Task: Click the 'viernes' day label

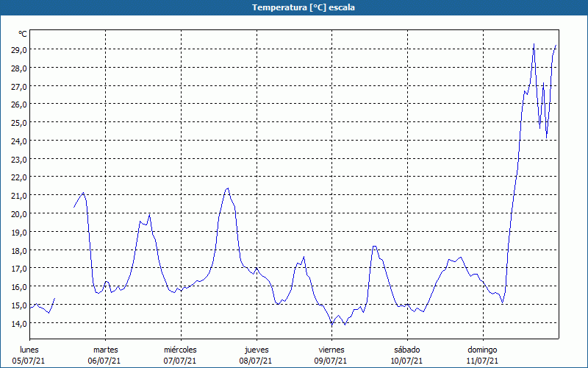Action: point(331,350)
